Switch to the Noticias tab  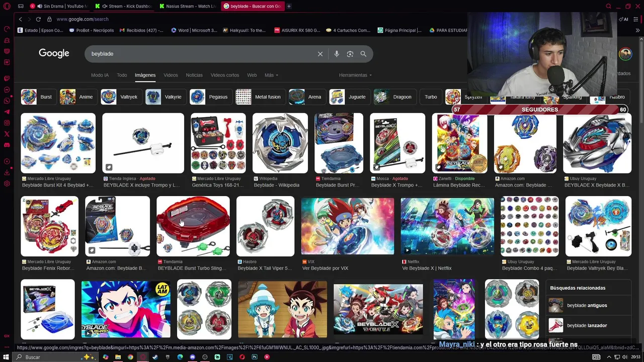click(194, 75)
